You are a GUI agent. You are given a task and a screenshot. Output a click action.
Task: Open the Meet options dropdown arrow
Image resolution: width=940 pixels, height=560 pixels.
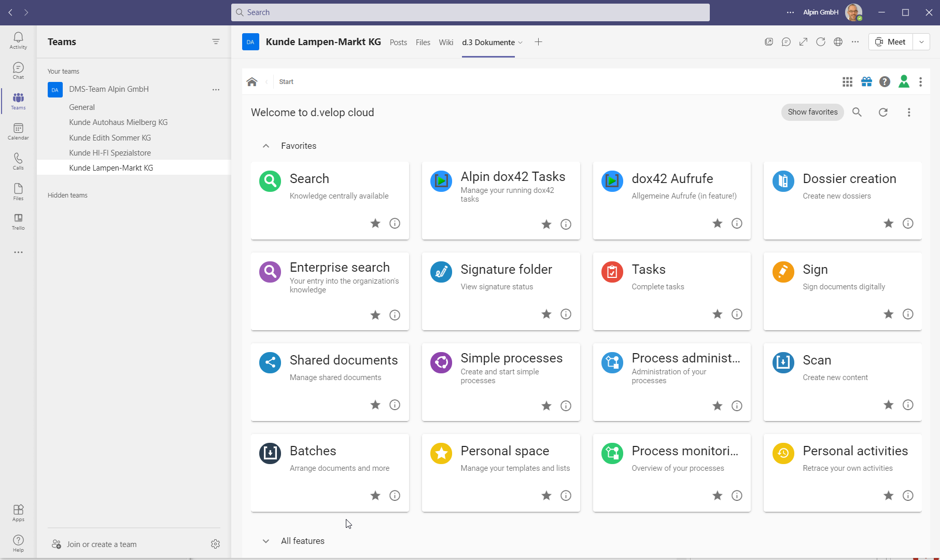pyautogui.click(x=921, y=42)
